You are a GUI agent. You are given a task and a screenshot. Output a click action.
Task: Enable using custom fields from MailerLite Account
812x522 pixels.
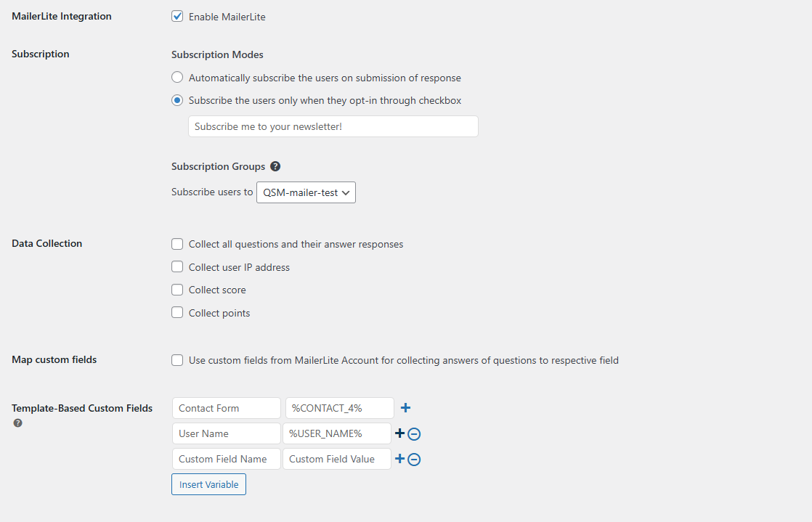(x=177, y=360)
